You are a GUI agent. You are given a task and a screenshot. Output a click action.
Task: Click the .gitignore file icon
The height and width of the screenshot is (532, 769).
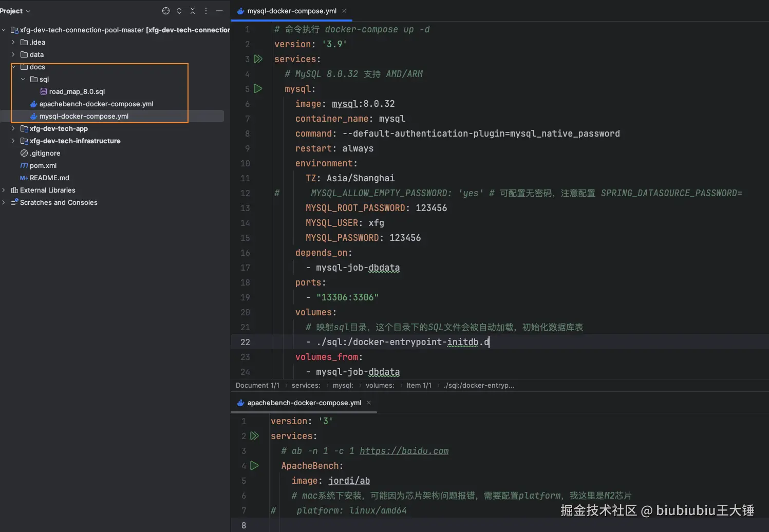click(x=24, y=153)
